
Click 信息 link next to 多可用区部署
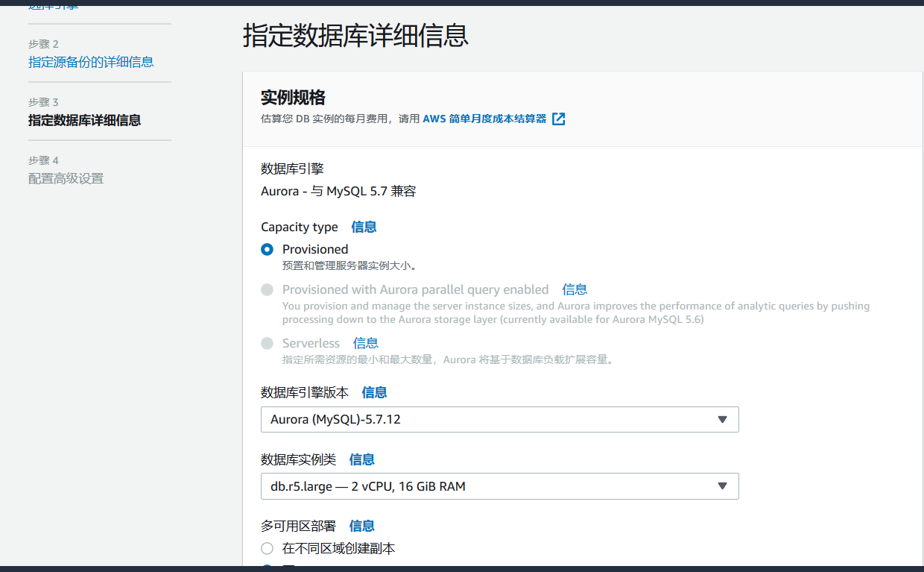point(361,526)
